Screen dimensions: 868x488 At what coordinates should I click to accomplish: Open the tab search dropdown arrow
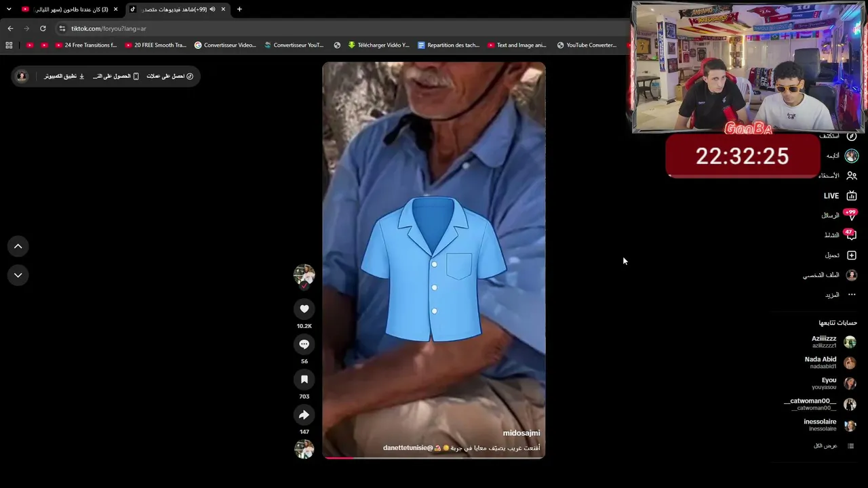[9, 9]
